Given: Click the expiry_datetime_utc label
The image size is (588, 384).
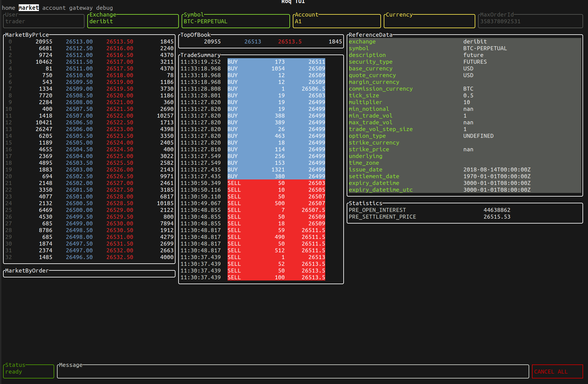Looking at the screenshot, I should (x=381, y=190).
